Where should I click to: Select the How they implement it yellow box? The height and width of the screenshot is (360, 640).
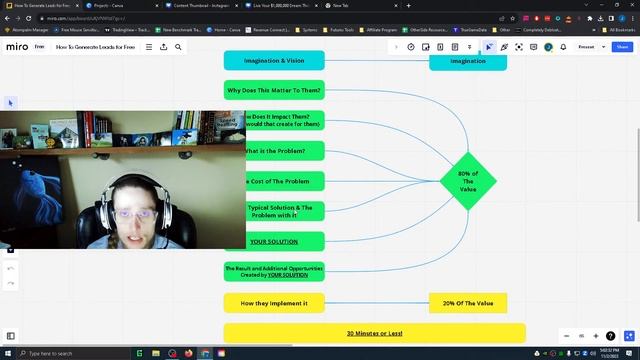coord(274,303)
